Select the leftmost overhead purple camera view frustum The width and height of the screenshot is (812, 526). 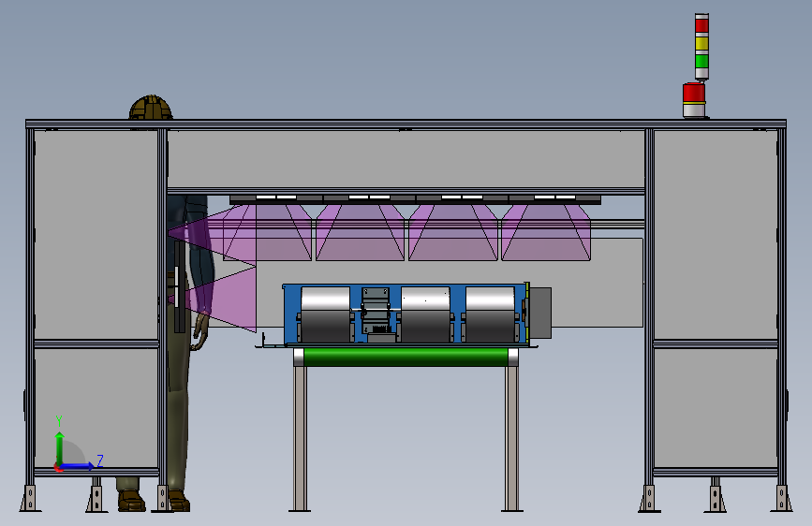coord(268,232)
